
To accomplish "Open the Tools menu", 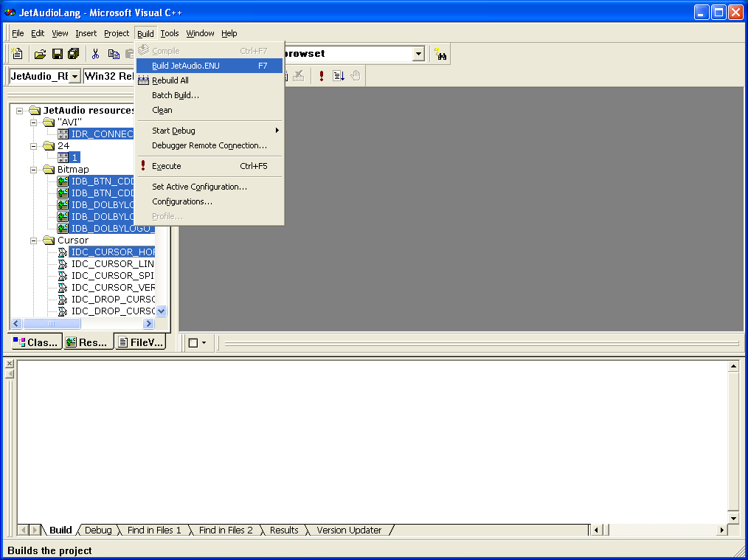I will 170,33.
